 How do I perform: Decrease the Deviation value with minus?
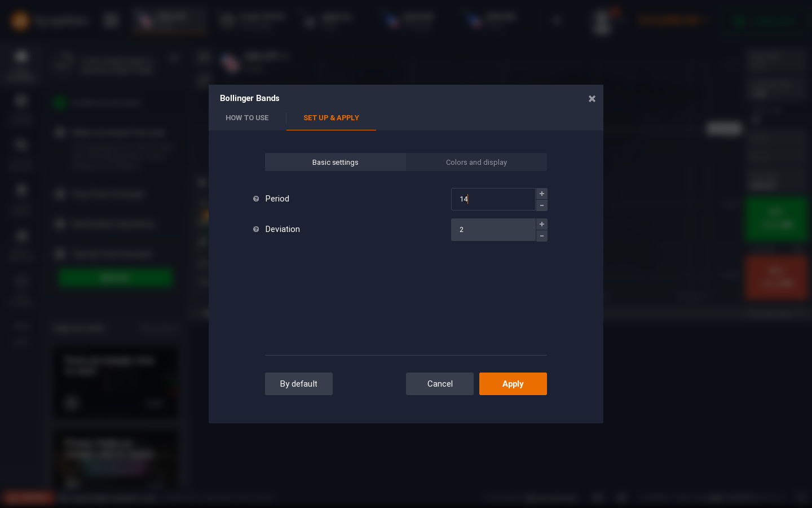click(x=542, y=236)
